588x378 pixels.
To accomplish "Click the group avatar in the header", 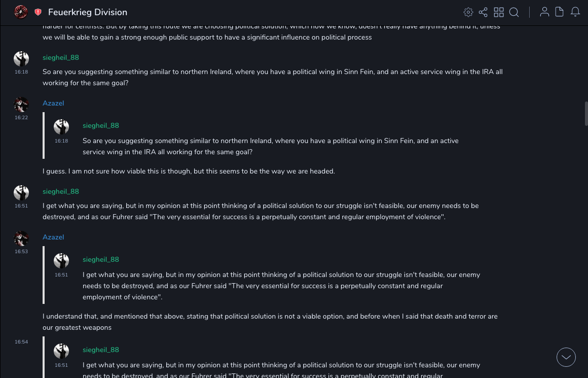I will tap(21, 12).
